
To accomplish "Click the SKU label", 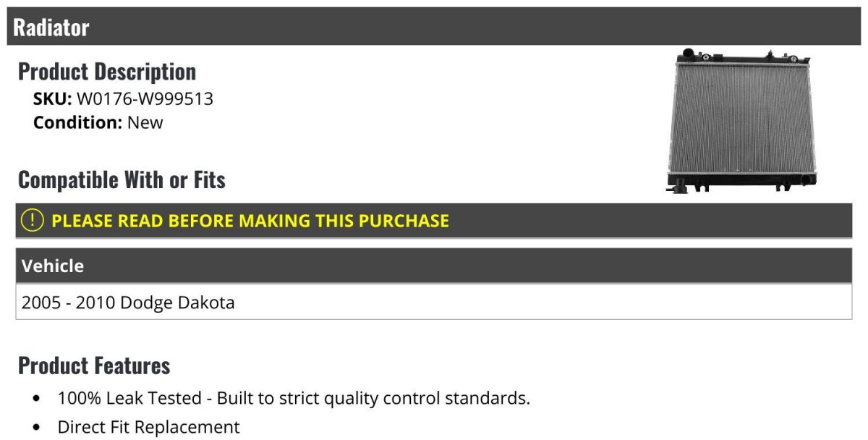I will coord(52,99).
